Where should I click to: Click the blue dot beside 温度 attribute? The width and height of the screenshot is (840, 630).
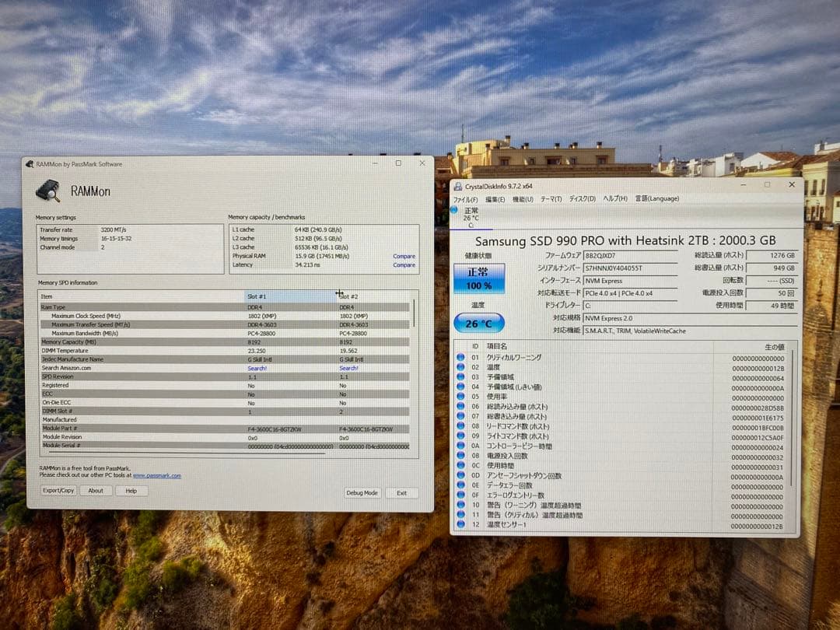coord(460,366)
